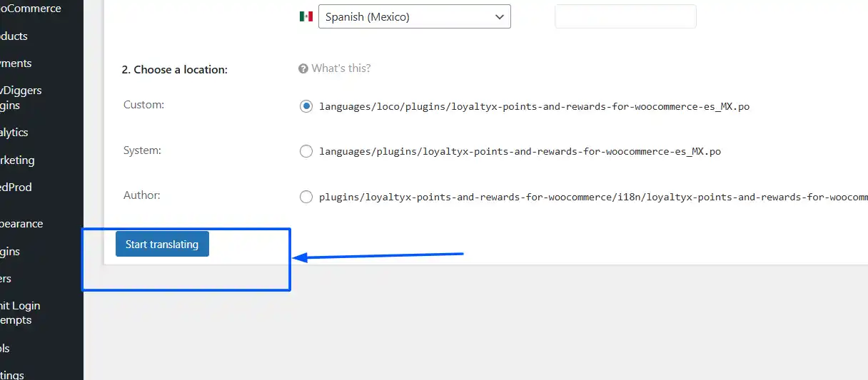Select the Author location radio button
Viewport: 868px width, 380px height.
[306, 197]
